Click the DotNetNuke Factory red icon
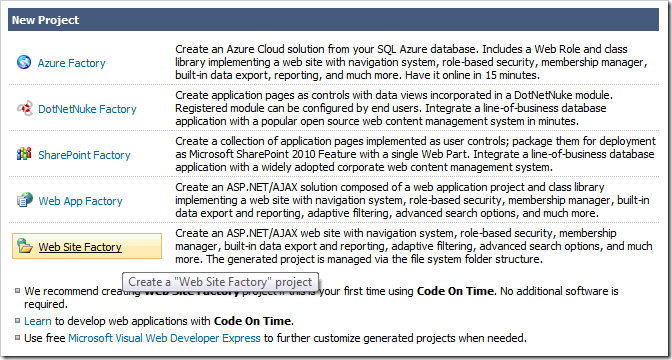 point(24,109)
